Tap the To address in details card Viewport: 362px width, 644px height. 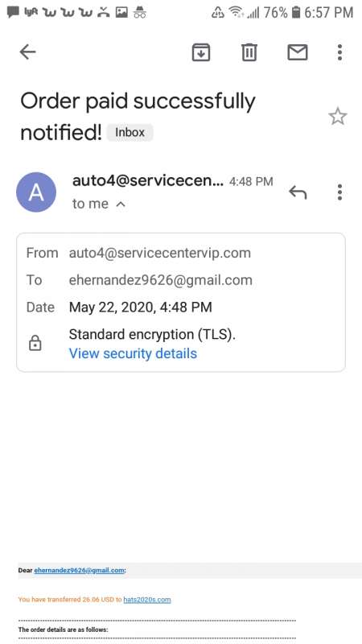[160, 280]
